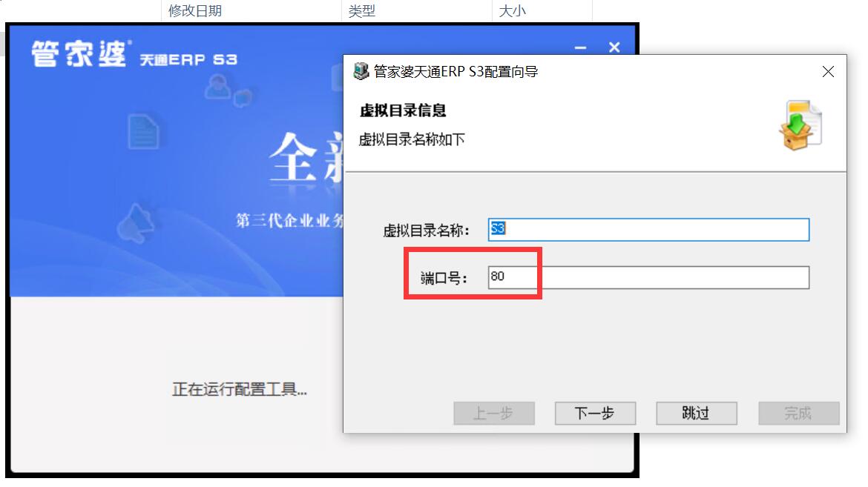Click the faded document icon on the blue banner
This screenshot has height=487, width=868.
pos(143,132)
